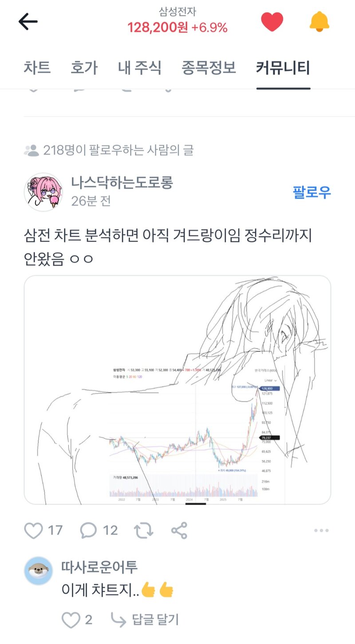Toggle the red heart favorite icon

[x=272, y=21]
